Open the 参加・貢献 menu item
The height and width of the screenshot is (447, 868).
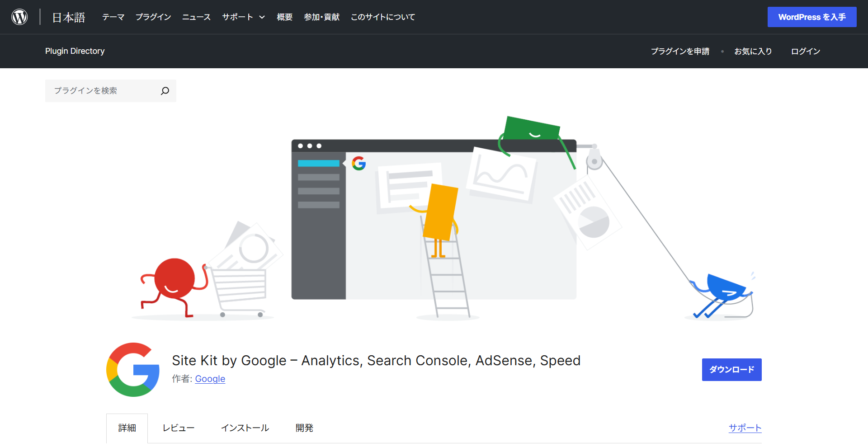pyautogui.click(x=321, y=17)
